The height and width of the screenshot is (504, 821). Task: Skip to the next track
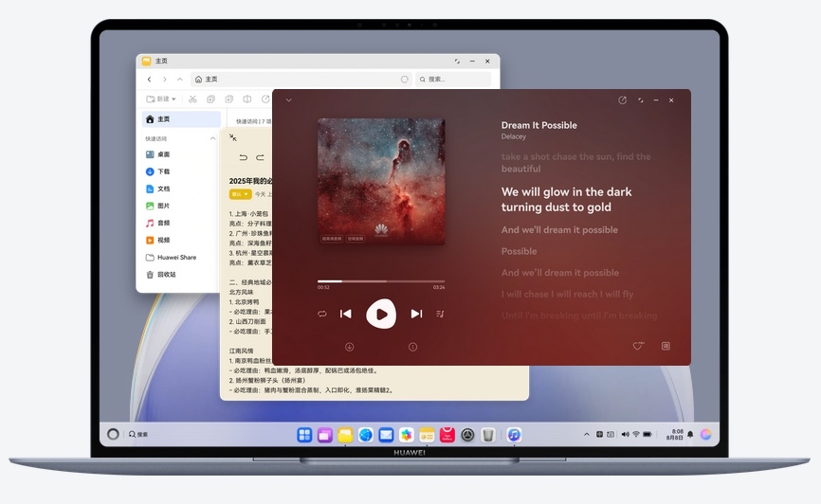coord(416,314)
